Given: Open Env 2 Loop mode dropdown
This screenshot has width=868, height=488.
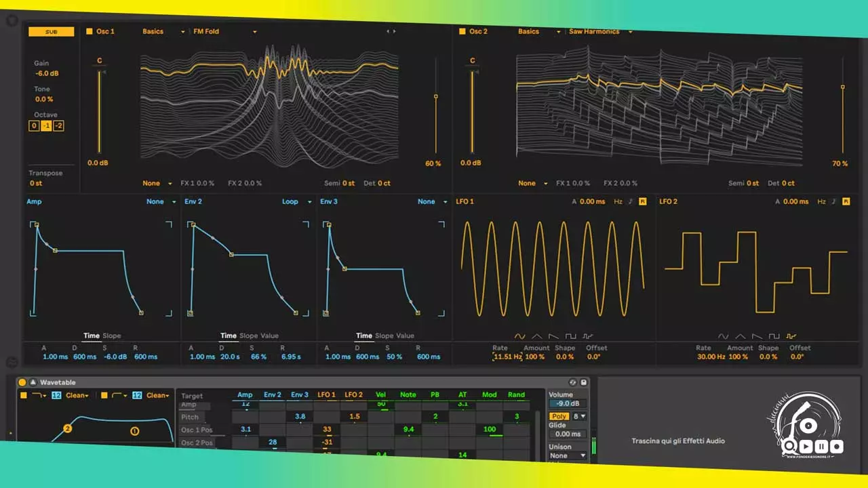Looking at the screenshot, I should [x=297, y=201].
